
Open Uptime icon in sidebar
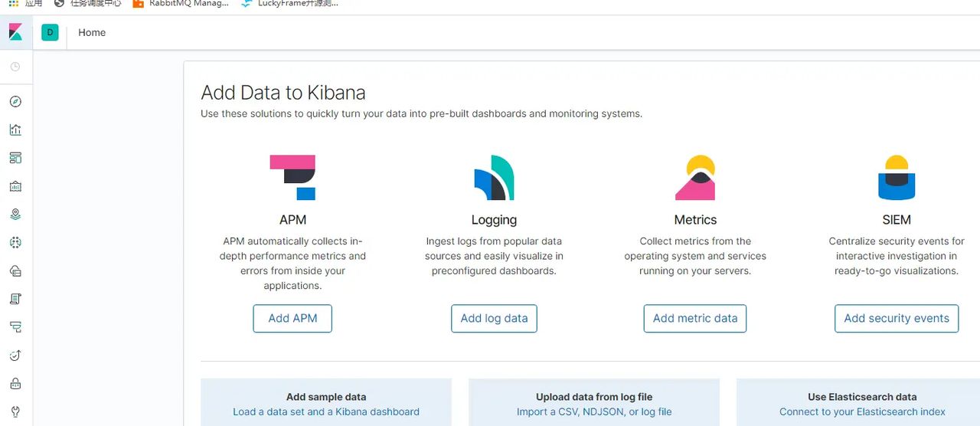(15, 356)
